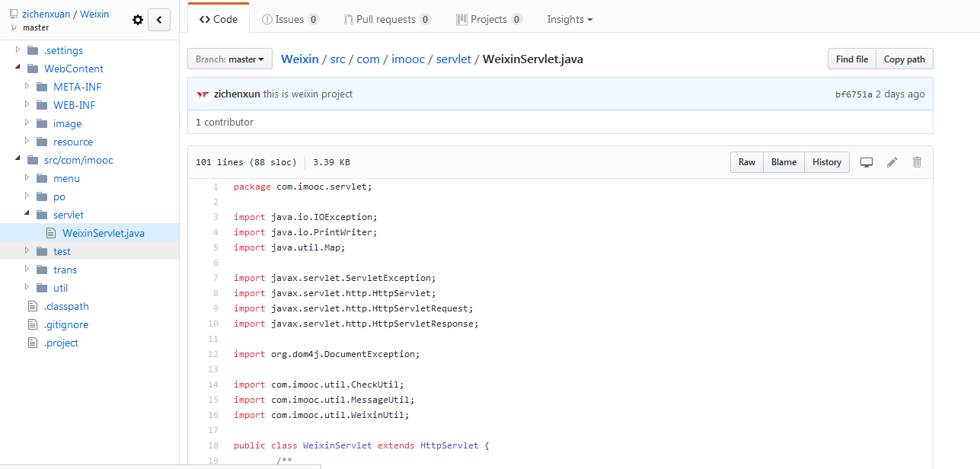Open the sidebar settings gear
This screenshot has height=469, width=980.
pyautogui.click(x=138, y=20)
